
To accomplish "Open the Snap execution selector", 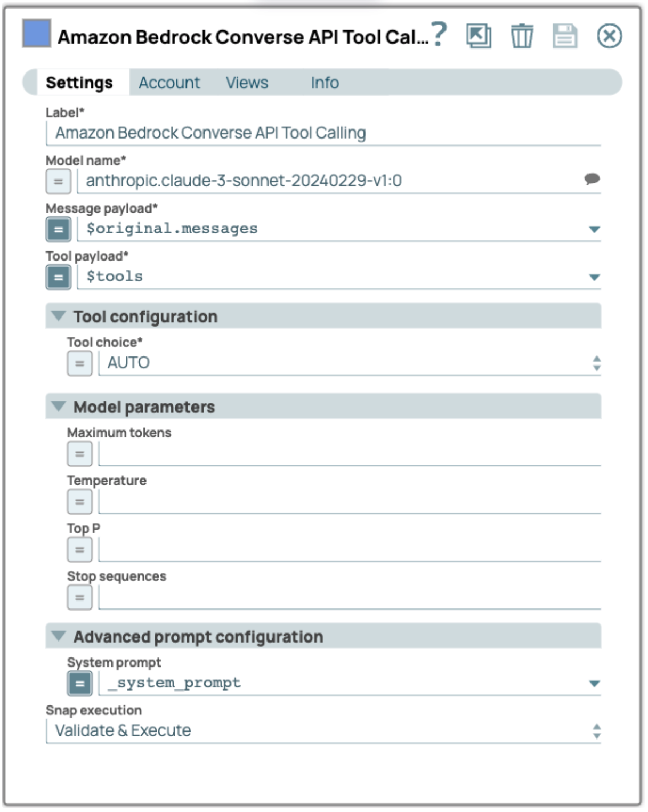I will (x=596, y=731).
